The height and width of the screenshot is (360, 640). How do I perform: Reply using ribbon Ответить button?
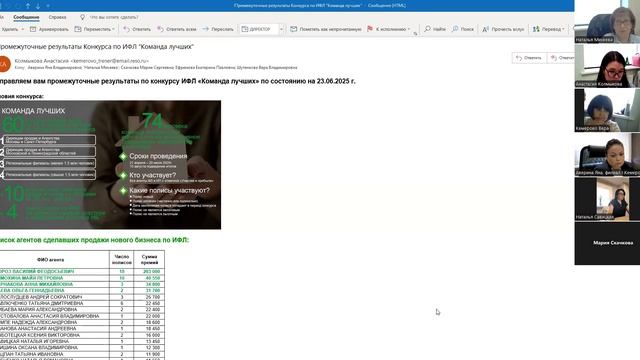coord(137,29)
